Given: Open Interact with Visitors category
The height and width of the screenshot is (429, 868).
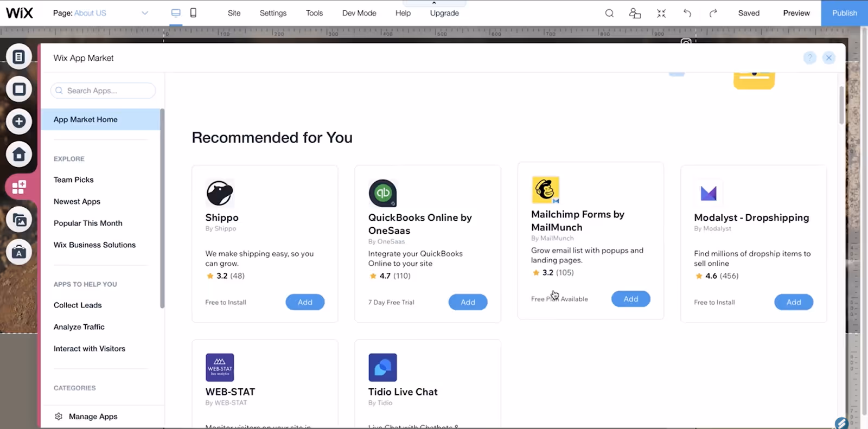Looking at the screenshot, I should point(90,348).
